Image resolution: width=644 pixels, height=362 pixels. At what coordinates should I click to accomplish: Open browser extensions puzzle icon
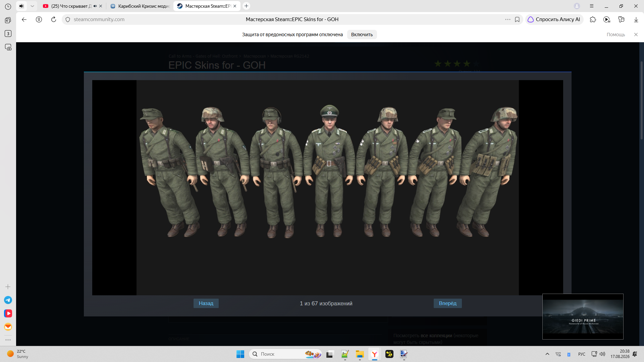click(593, 19)
